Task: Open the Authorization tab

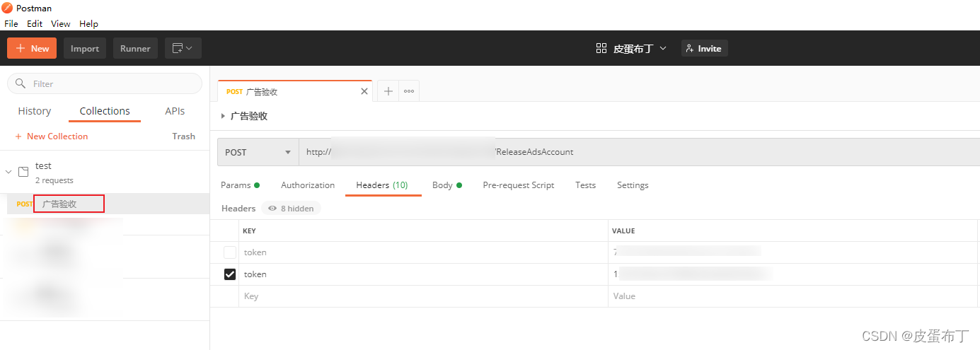Action: pos(308,185)
